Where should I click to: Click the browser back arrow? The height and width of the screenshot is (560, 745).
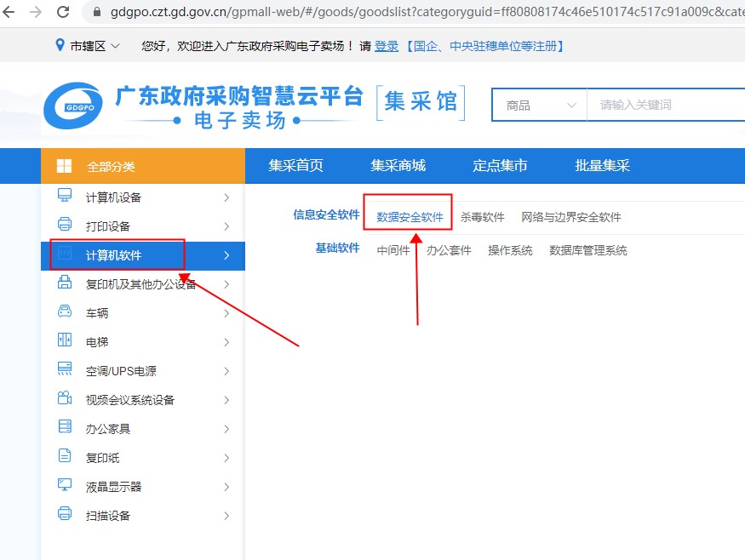tap(9, 11)
